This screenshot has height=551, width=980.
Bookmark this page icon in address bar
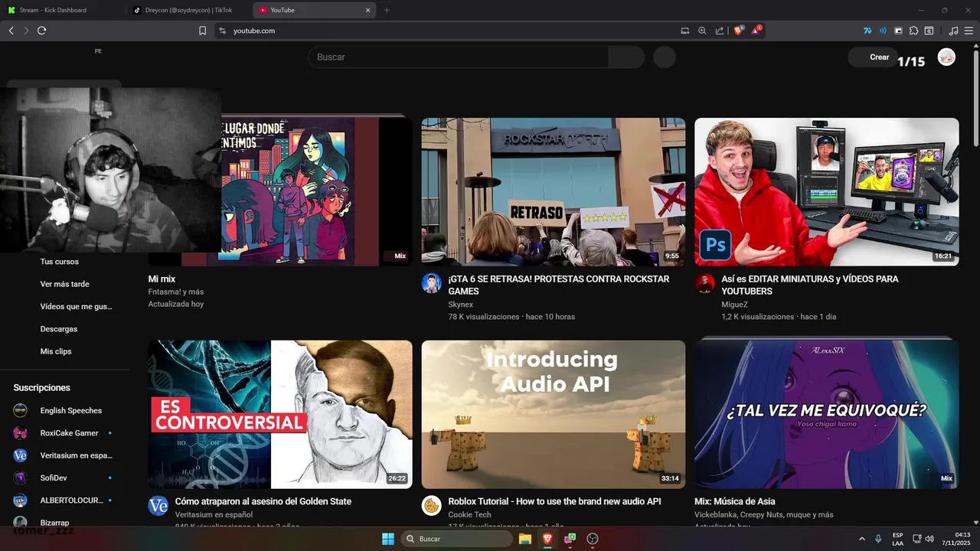pos(202,31)
